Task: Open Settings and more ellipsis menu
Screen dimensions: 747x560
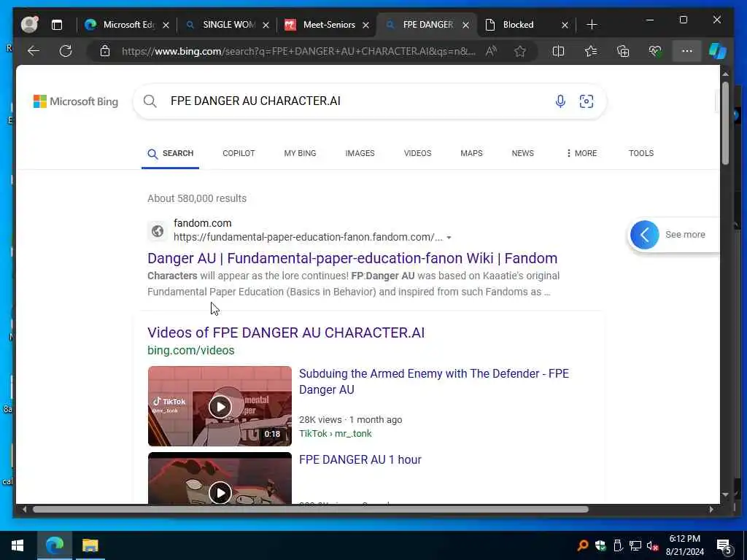Action: [686, 51]
